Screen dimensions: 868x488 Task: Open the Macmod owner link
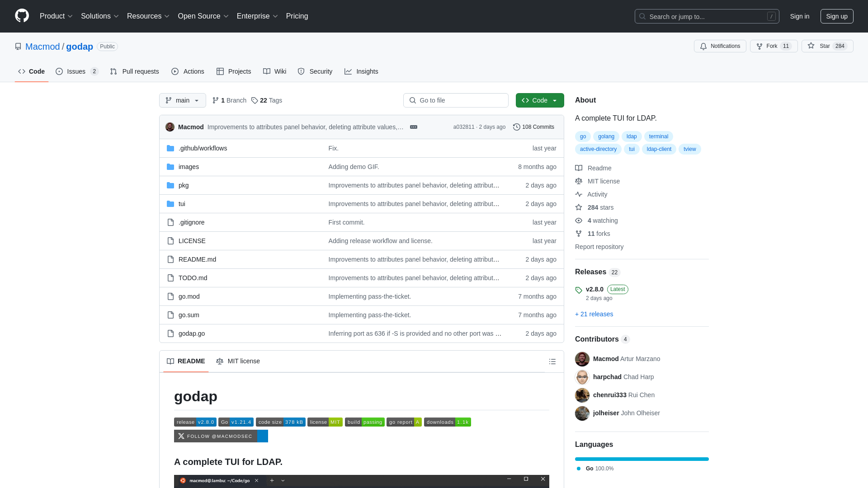(42, 47)
